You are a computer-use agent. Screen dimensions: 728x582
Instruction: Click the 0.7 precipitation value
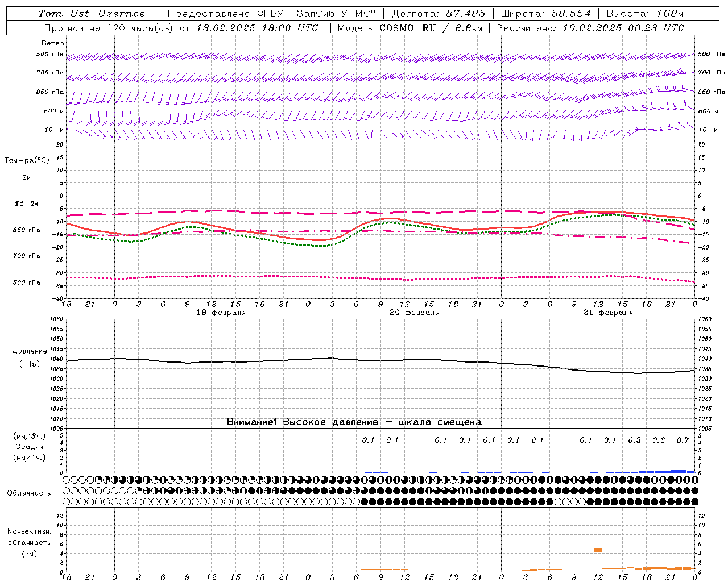point(682,440)
